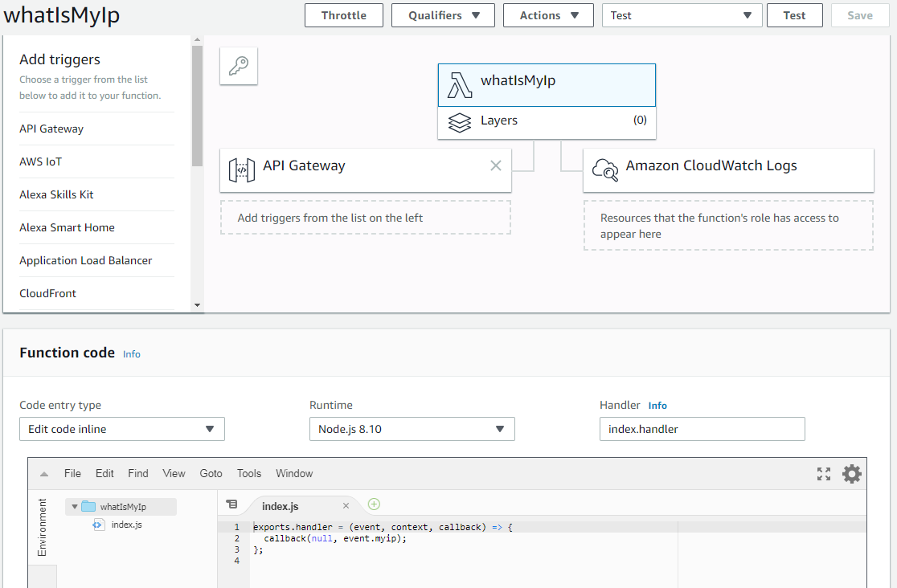Viewport: 897px width, 588px height.
Task: Click the Layers stack icon
Action: click(x=460, y=122)
